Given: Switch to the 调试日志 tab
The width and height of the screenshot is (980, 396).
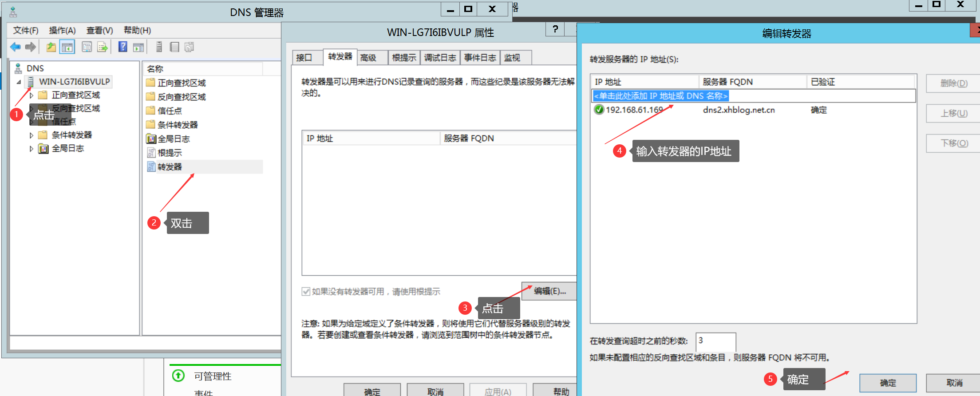Looking at the screenshot, I should (440, 58).
